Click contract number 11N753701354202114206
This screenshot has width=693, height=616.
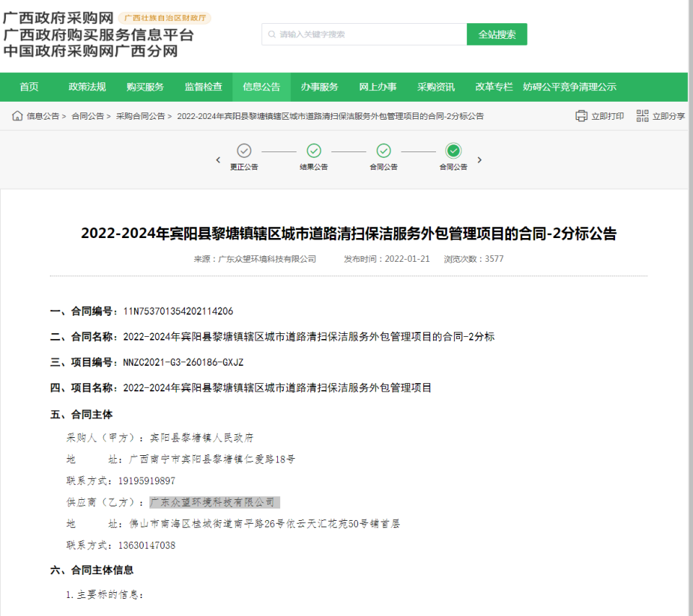tap(178, 312)
